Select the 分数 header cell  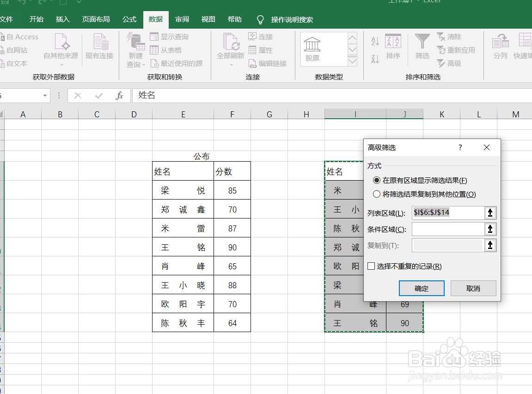click(232, 171)
